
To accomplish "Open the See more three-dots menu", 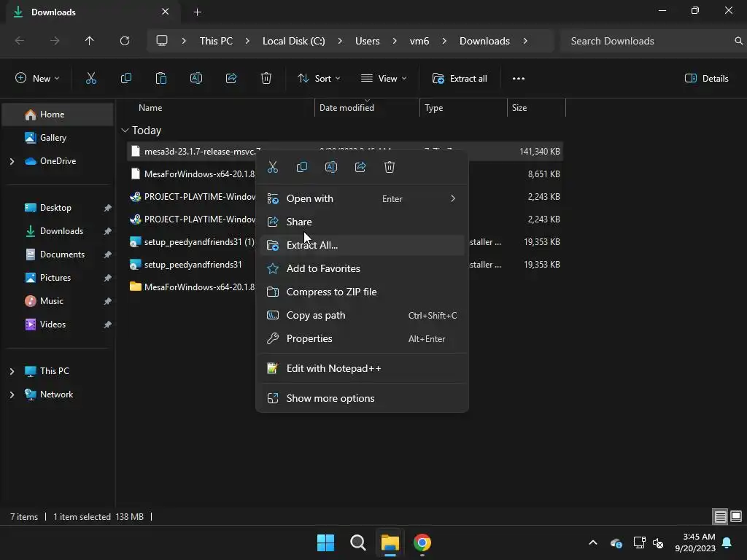I will click(519, 79).
